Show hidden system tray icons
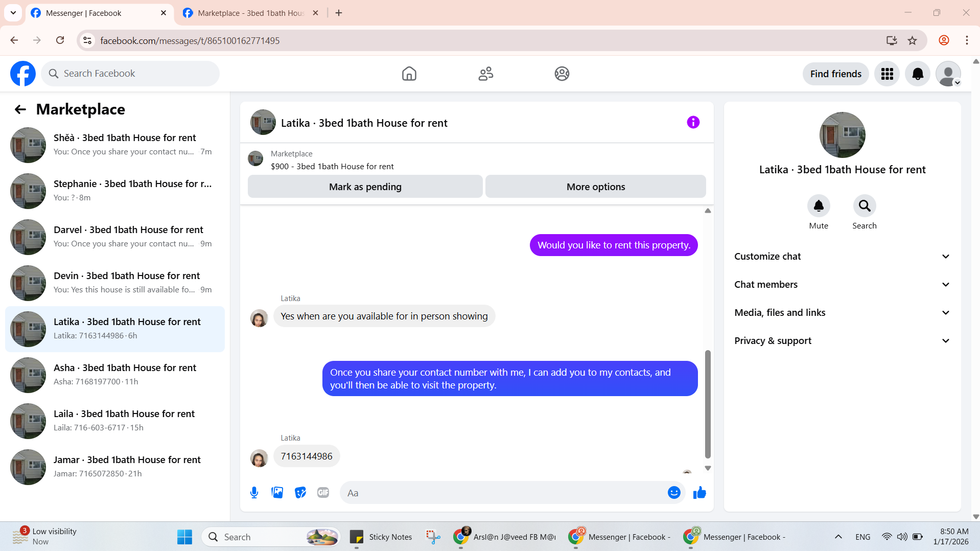The image size is (980, 551). click(x=838, y=537)
